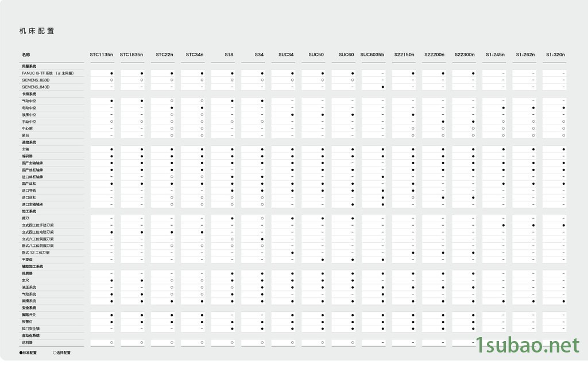Click the 1subao.net watermark link
This screenshot has width=588, height=368.
(x=527, y=346)
